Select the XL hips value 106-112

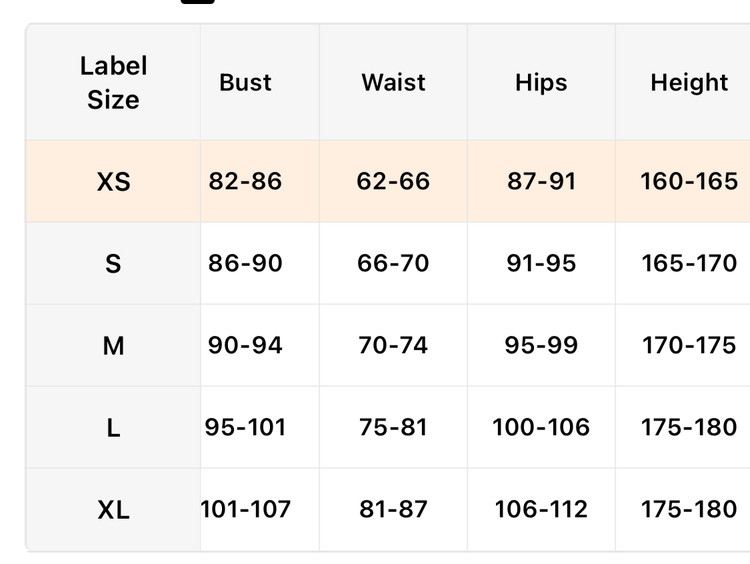coord(541,509)
